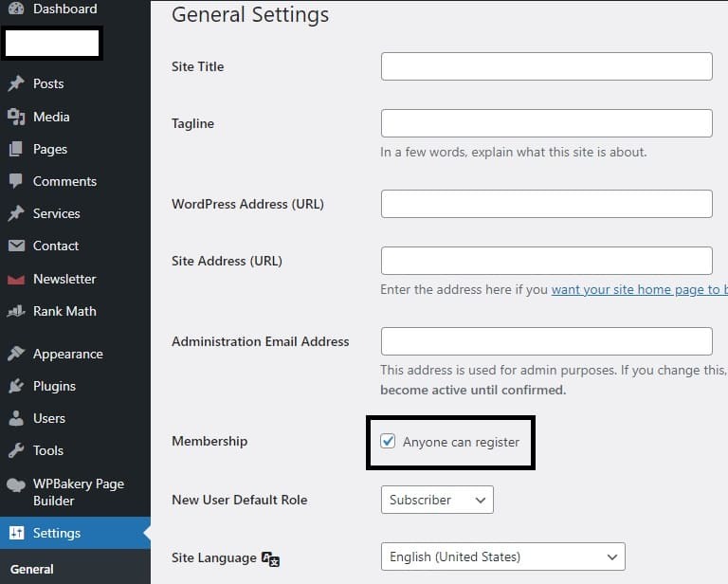728x584 pixels.
Task: Open the New User Default Role dropdown
Action: tap(436, 500)
